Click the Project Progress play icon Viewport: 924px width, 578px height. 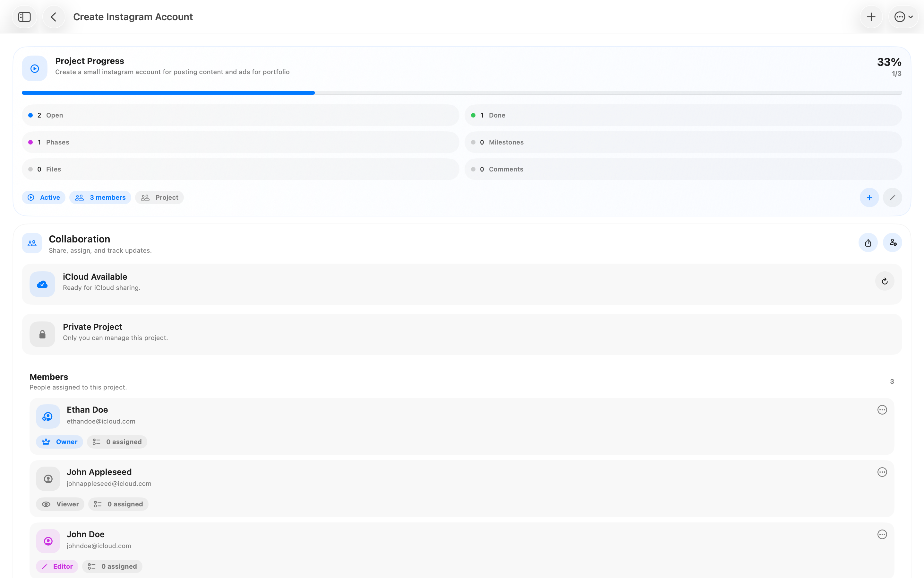pos(35,68)
